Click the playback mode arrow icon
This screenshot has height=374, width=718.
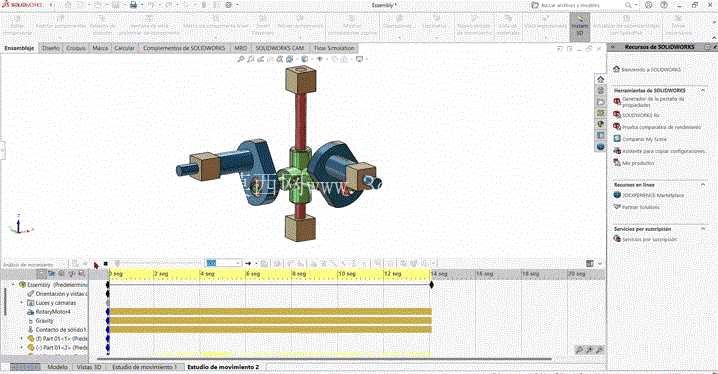248,263
